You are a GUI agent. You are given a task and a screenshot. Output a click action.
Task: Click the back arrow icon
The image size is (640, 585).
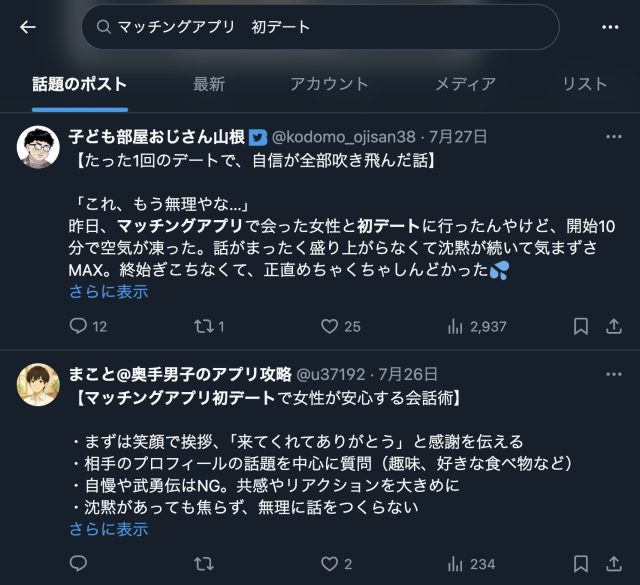coord(28,27)
